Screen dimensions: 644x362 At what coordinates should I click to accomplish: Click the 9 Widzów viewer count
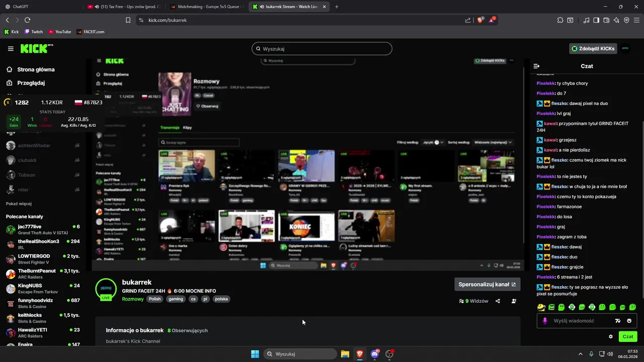tap(474, 301)
